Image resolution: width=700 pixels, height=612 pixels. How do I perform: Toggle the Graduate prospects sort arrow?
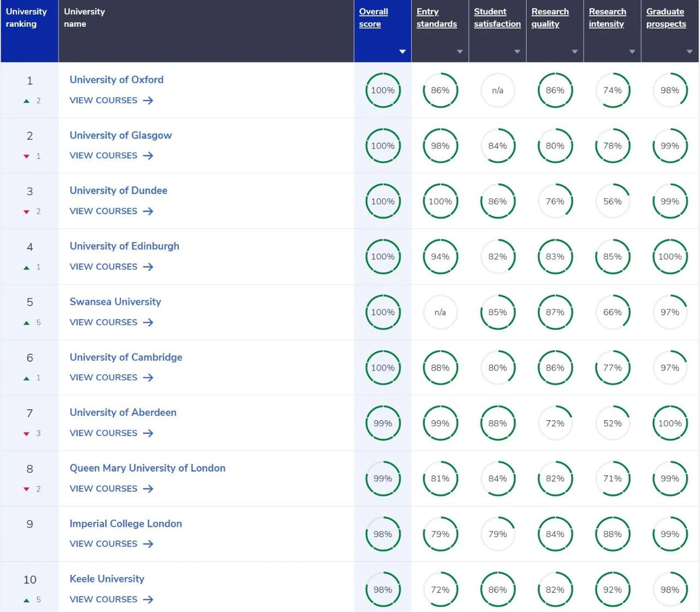pos(690,52)
